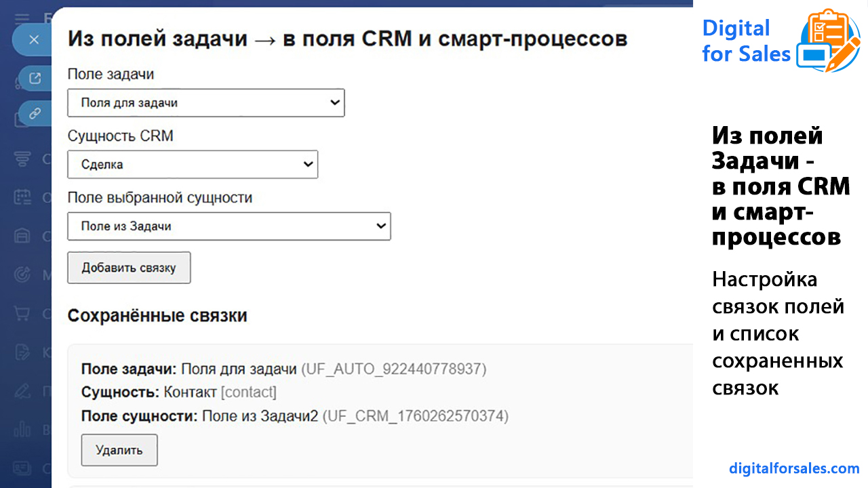Expand the 'Поле задачи' dropdown
Viewport: 868px width, 488px height.
(x=206, y=103)
